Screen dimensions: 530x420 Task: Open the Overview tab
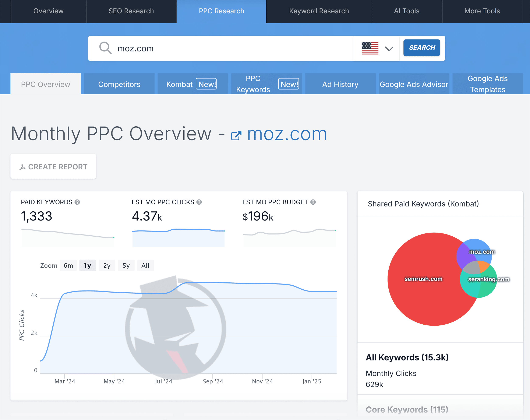pos(48,11)
